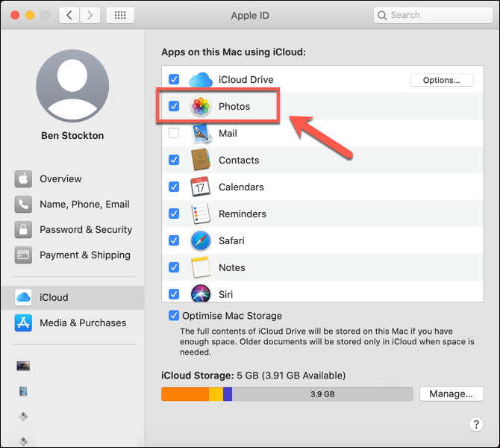The height and width of the screenshot is (448, 500).
Task: Toggle the Siri checkbox
Action: tap(174, 294)
